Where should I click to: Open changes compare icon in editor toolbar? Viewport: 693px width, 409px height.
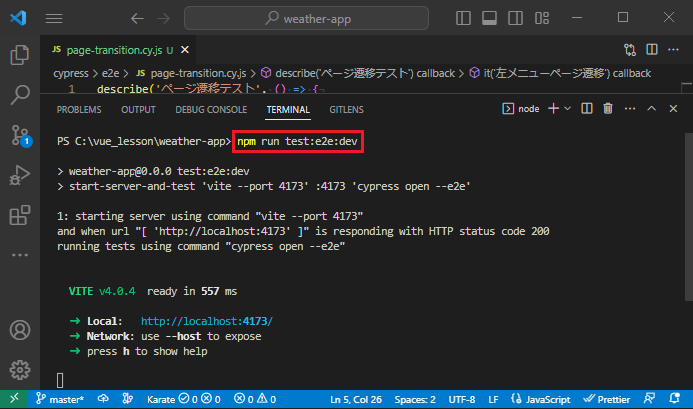pyautogui.click(x=630, y=50)
